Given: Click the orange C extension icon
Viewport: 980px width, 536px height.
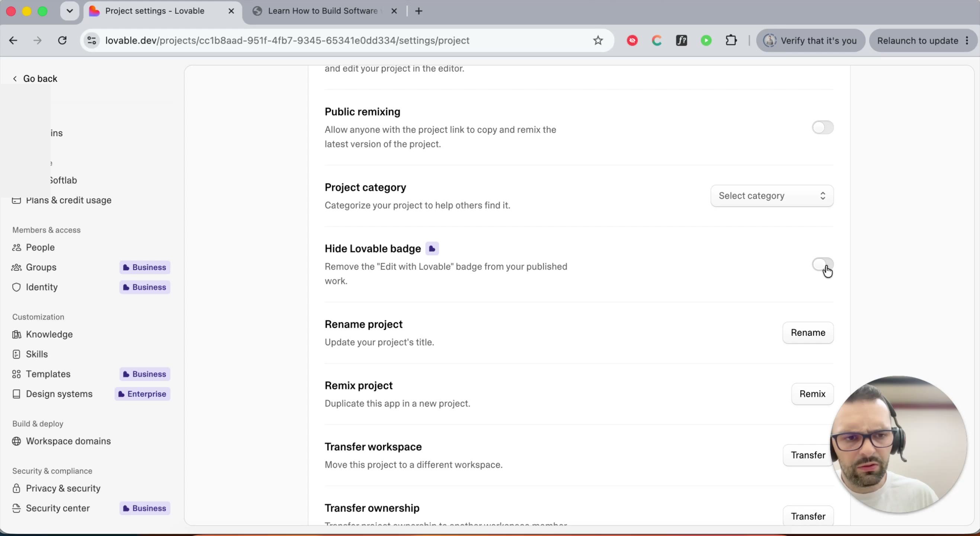Looking at the screenshot, I should pyautogui.click(x=657, y=40).
